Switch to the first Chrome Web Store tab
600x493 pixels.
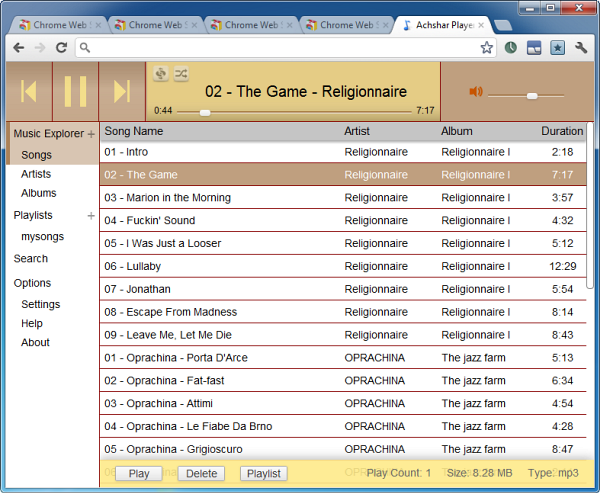(x=57, y=25)
